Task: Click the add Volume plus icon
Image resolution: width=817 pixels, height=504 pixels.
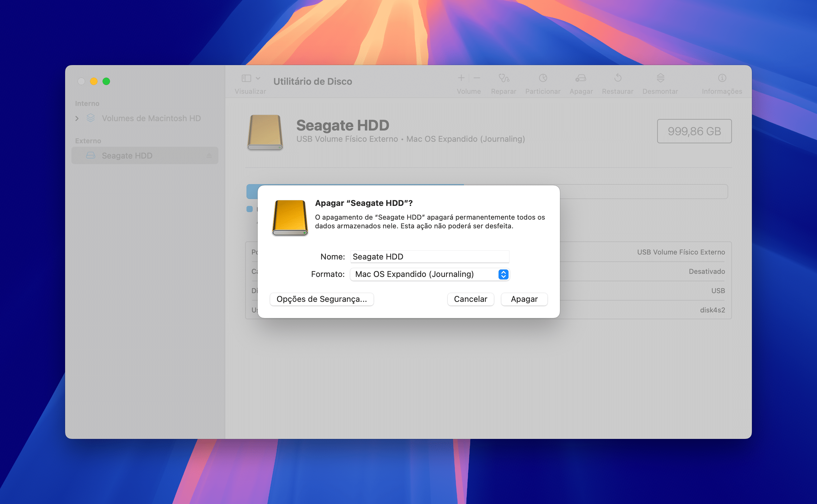Action: click(461, 78)
